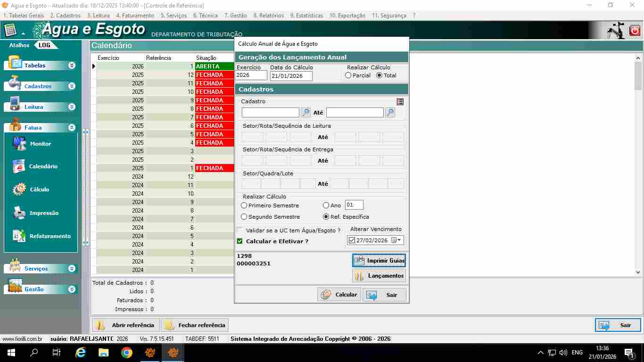Click the Exercício input field
The image size is (644, 362).
click(x=251, y=75)
